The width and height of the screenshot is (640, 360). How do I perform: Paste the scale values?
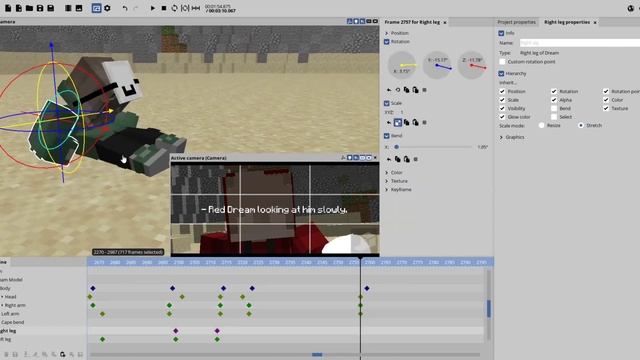coord(416,122)
